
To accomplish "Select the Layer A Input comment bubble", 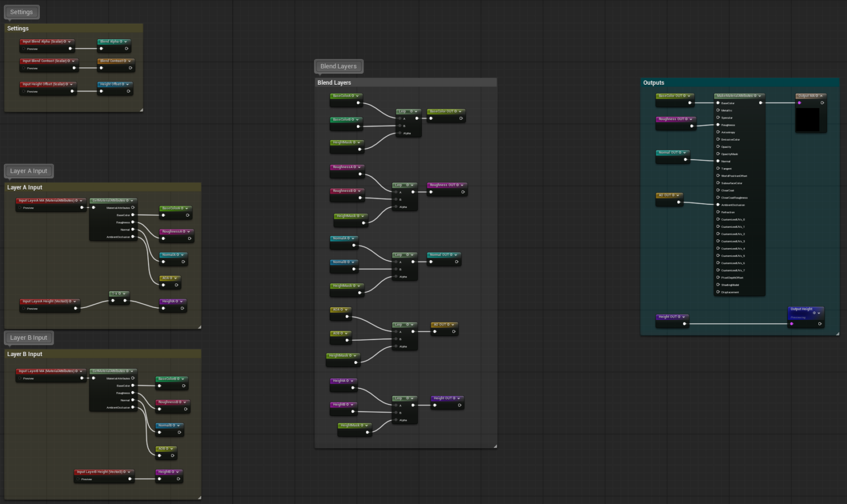I will [29, 171].
